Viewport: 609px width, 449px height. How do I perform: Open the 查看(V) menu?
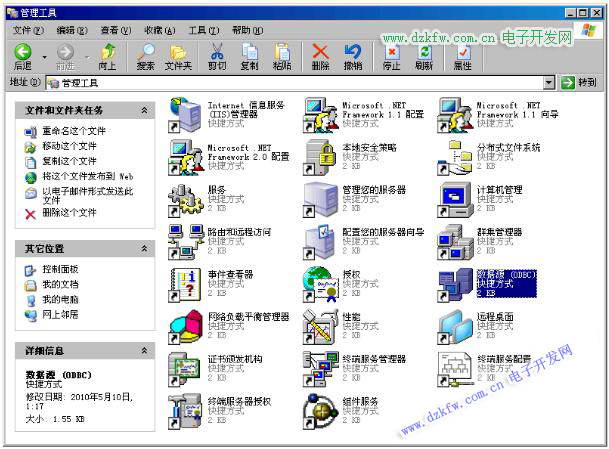[115, 31]
